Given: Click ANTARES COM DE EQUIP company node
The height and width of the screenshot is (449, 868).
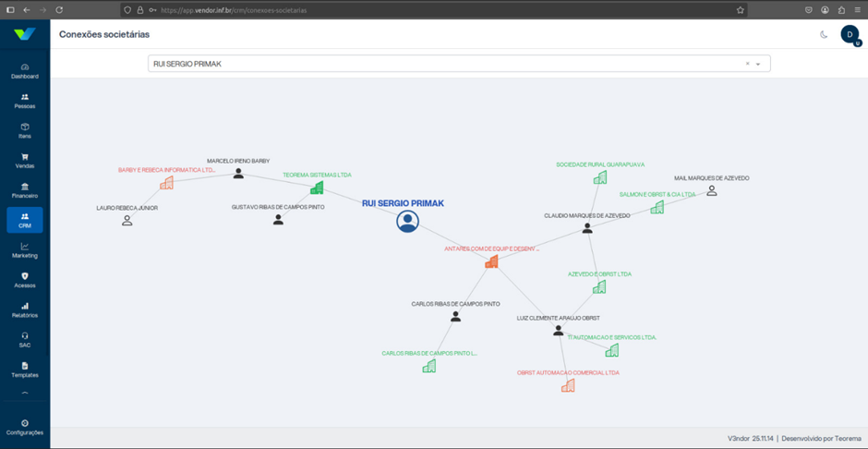Looking at the screenshot, I should [x=491, y=261].
